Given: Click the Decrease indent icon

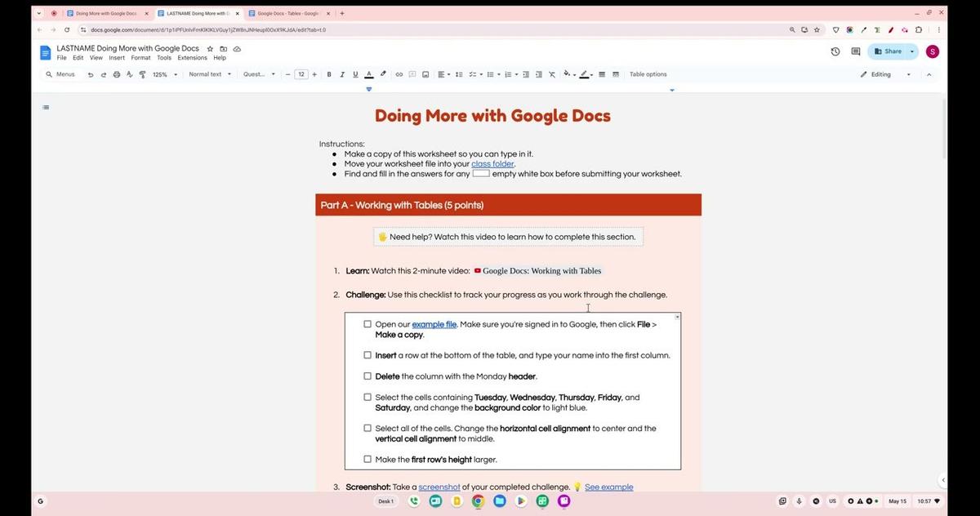Looking at the screenshot, I should pos(525,74).
